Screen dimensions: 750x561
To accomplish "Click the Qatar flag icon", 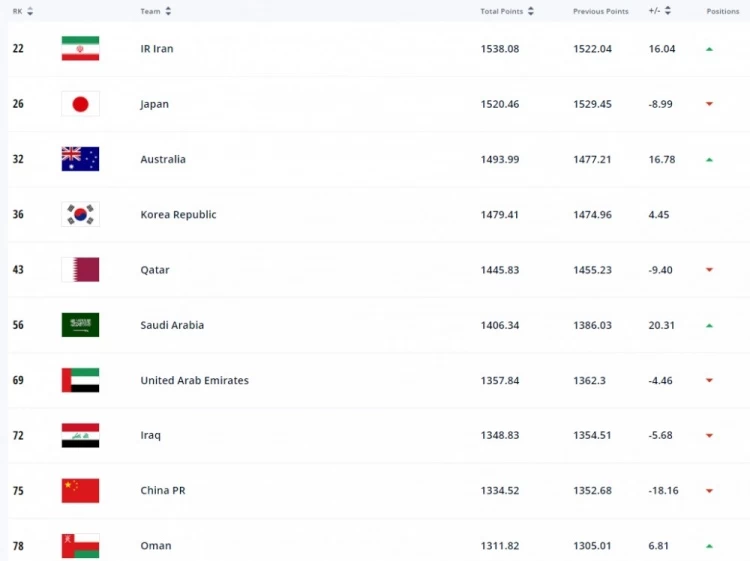I will pyautogui.click(x=80, y=270).
